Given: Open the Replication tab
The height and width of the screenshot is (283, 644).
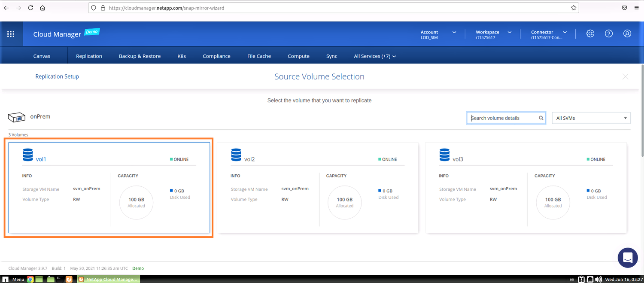Looking at the screenshot, I should pos(89,56).
